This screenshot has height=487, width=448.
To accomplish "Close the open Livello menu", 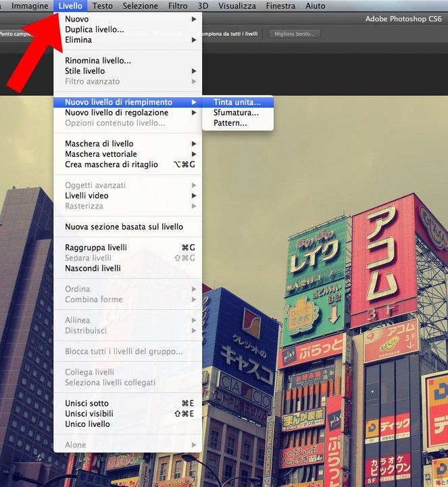I will point(70,6).
